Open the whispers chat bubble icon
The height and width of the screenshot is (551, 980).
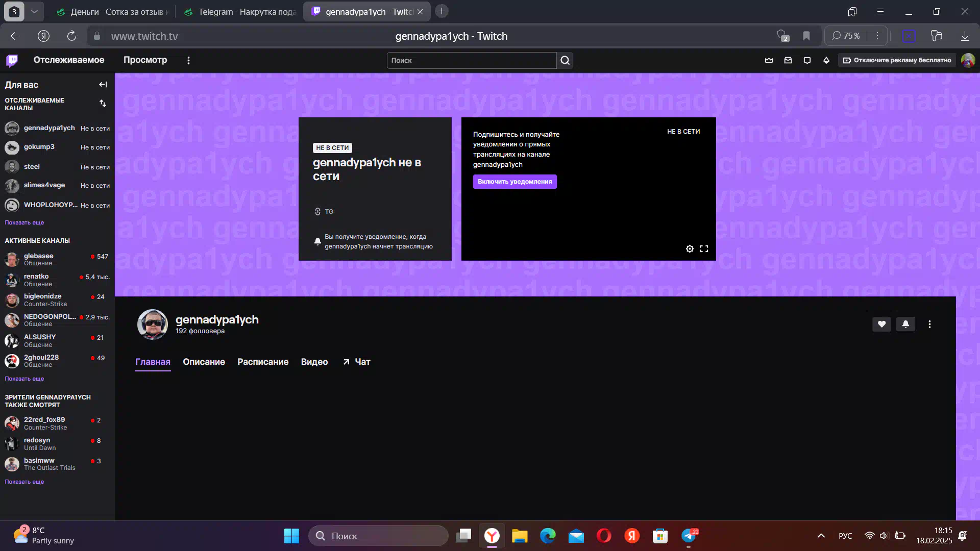coord(807,60)
